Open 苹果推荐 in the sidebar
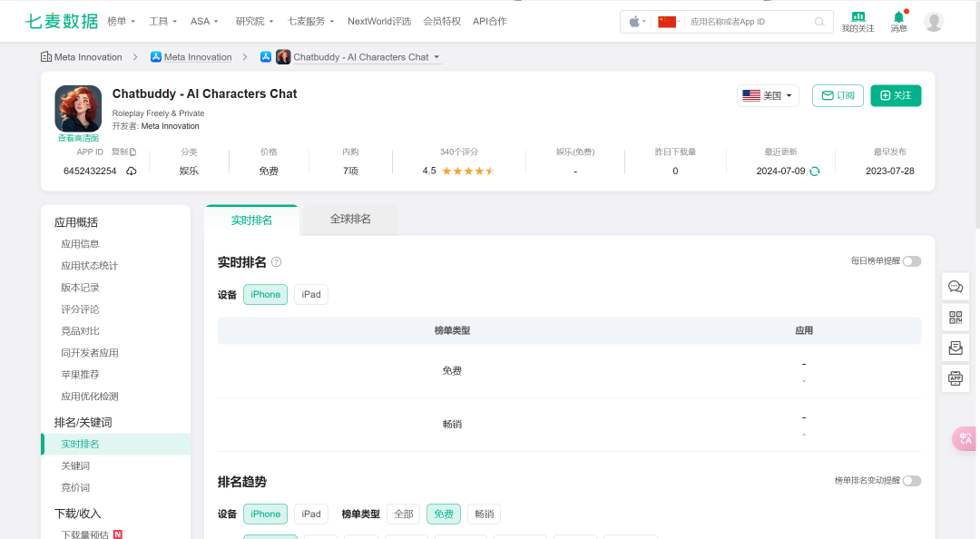 point(80,375)
